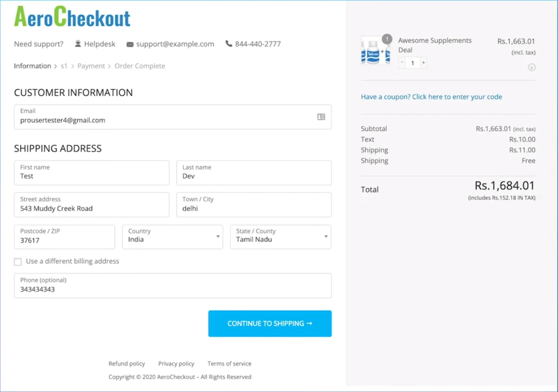The image size is (558, 392).
Task: Go to the s1 breadcrumb step
Action: [64, 66]
